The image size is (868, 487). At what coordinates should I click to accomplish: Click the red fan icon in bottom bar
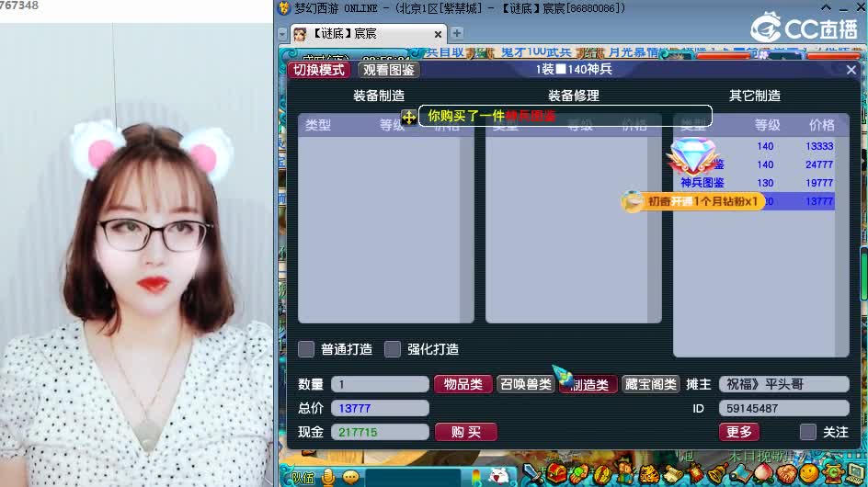[695, 474]
